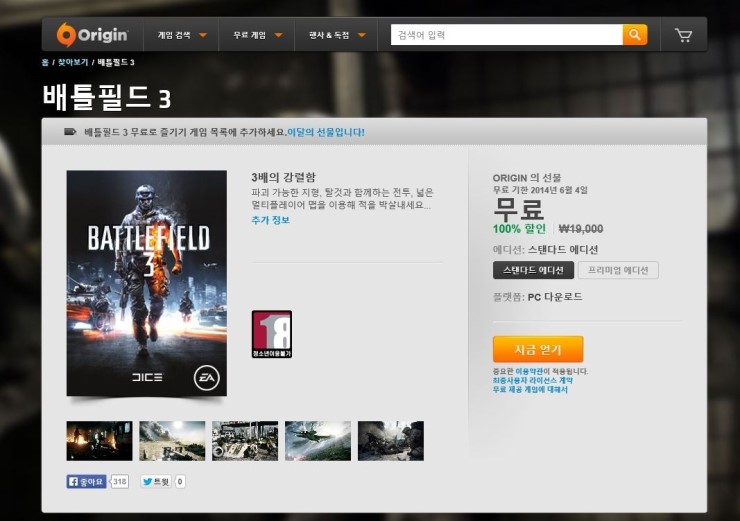The image size is (740, 521).
Task: Click the 100% 할인 discount text
Action: point(519,229)
